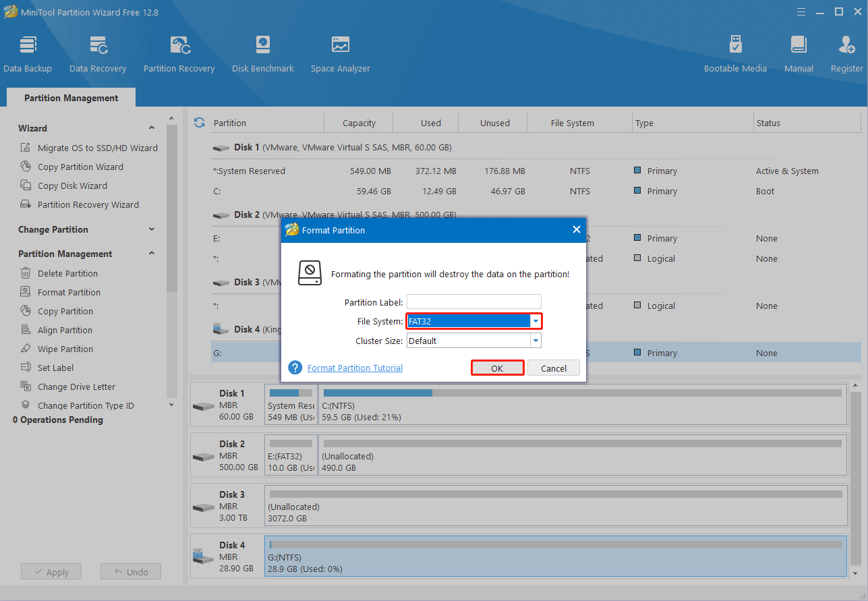This screenshot has height=601, width=868.
Task: Sort by the Used column header
Action: coord(430,123)
